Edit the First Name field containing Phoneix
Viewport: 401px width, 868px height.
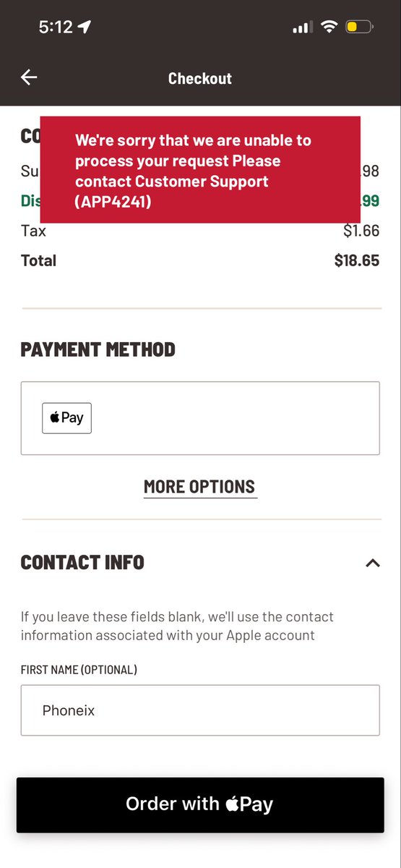tap(200, 710)
